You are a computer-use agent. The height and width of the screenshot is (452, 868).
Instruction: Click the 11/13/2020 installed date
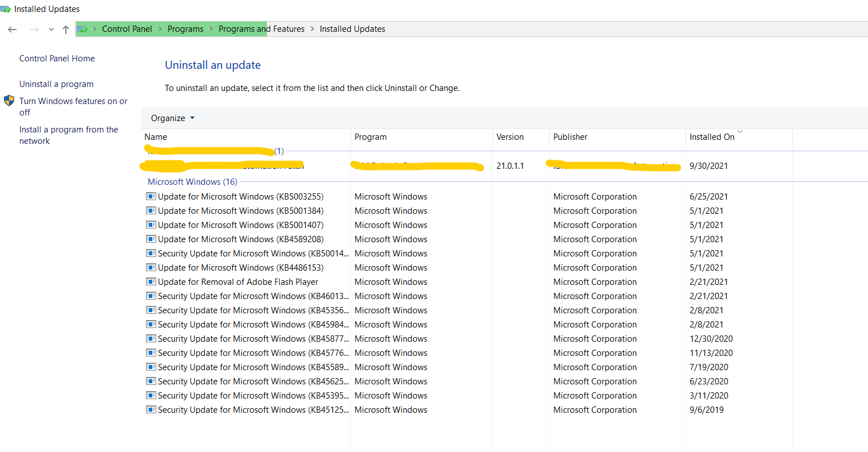711,353
